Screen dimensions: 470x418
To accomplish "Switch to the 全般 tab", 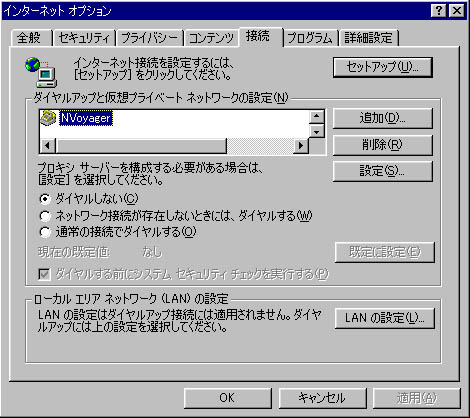I will coord(31,38).
